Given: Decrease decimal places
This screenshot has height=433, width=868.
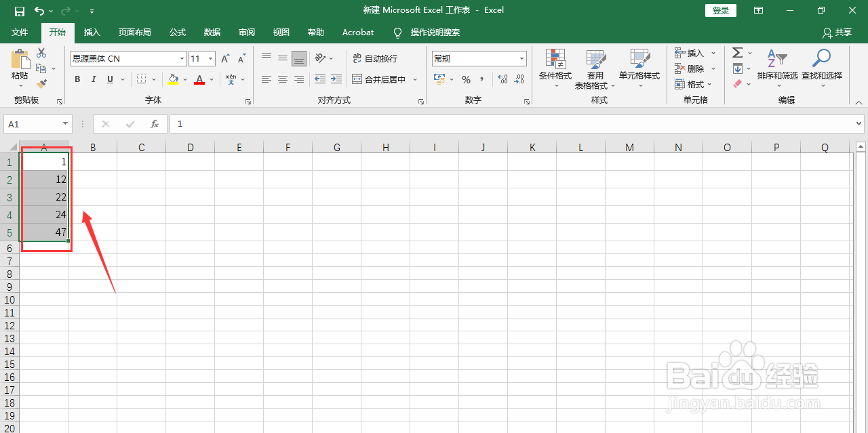Looking at the screenshot, I should point(519,79).
